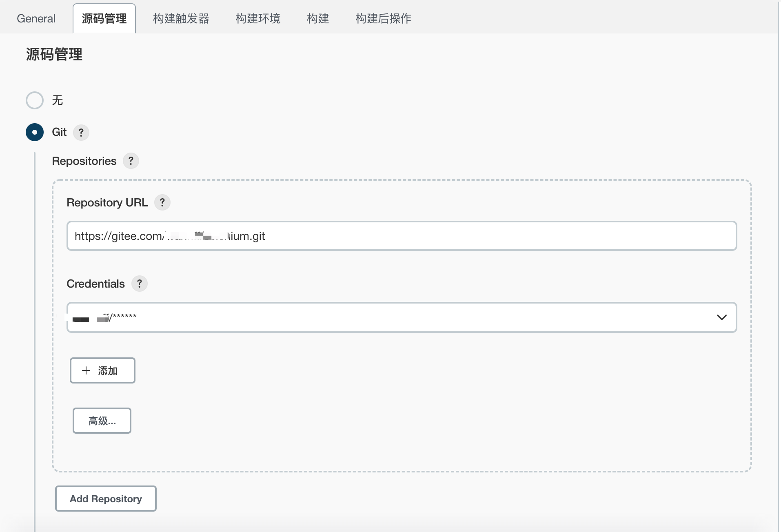The image size is (781, 532).
Task: Switch to the 构建环境 tab
Action: [x=258, y=18]
